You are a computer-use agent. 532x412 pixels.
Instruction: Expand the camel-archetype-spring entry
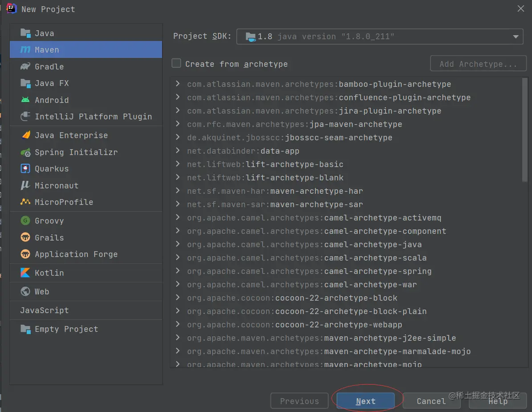(178, 271)
